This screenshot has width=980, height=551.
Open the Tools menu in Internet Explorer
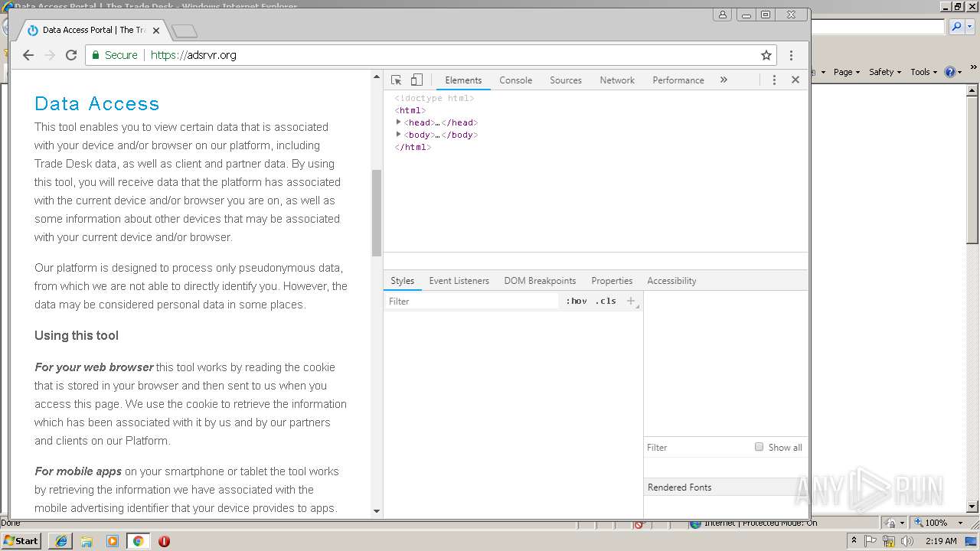click(x=923, y=71)
